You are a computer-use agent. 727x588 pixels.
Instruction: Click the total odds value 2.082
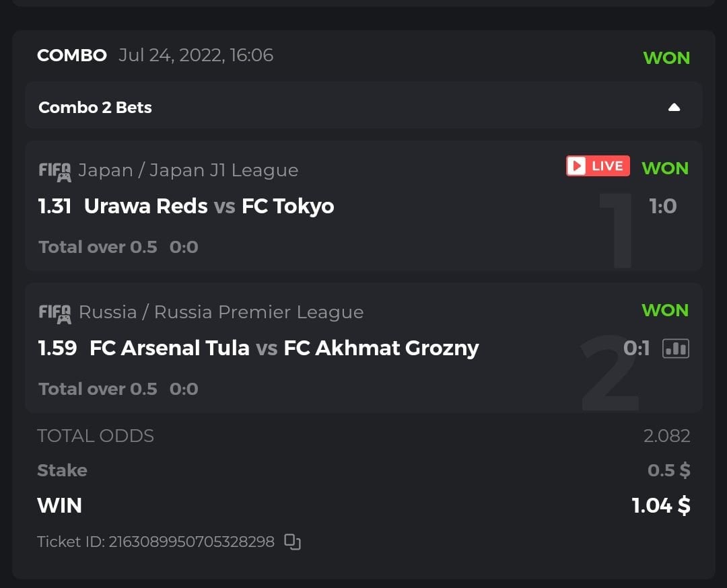pyautogui.click(x=666, y=436)
